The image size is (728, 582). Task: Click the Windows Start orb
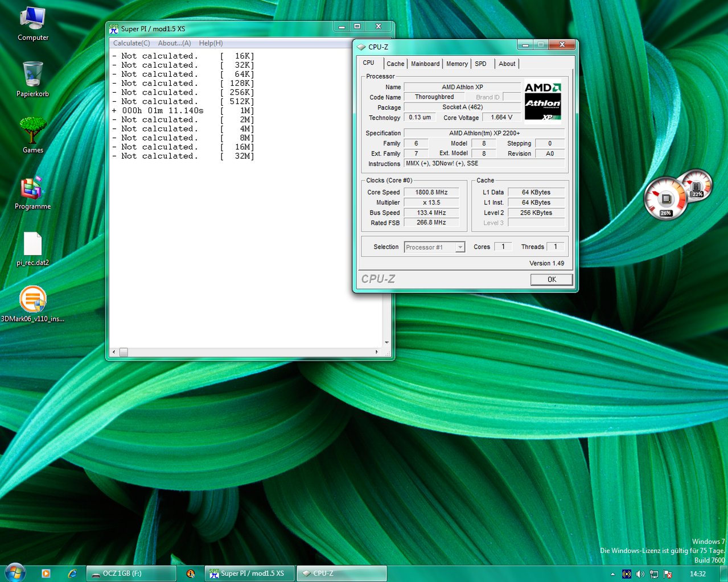click(x=14, y=573)
